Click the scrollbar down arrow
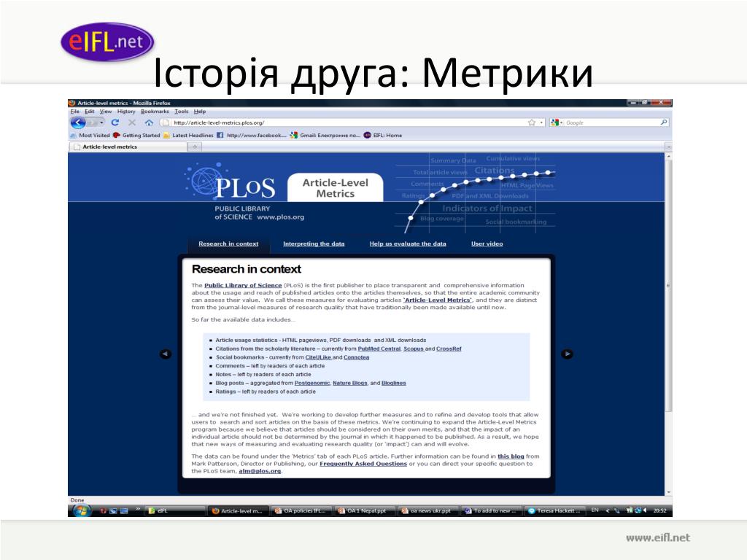This screenshot has width=747, height=560. tap(668, 492)
